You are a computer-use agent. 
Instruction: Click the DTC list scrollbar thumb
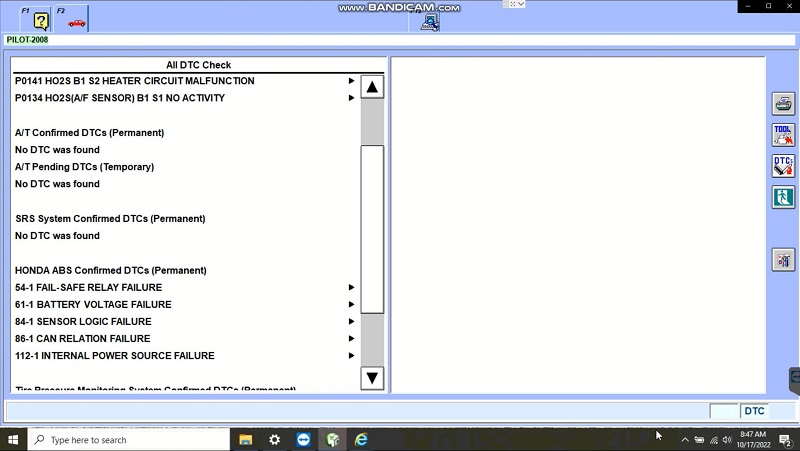click(x=372, y=229)
